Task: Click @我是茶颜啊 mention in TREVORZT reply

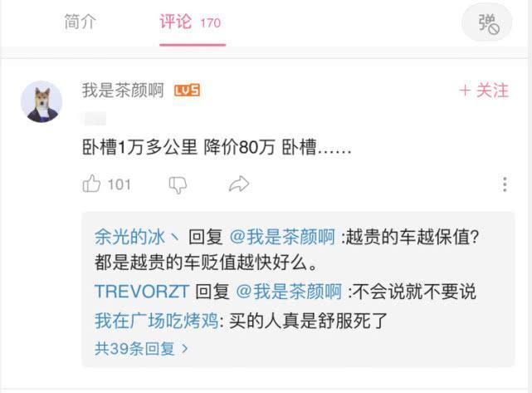Action: (x=289, y=292)
